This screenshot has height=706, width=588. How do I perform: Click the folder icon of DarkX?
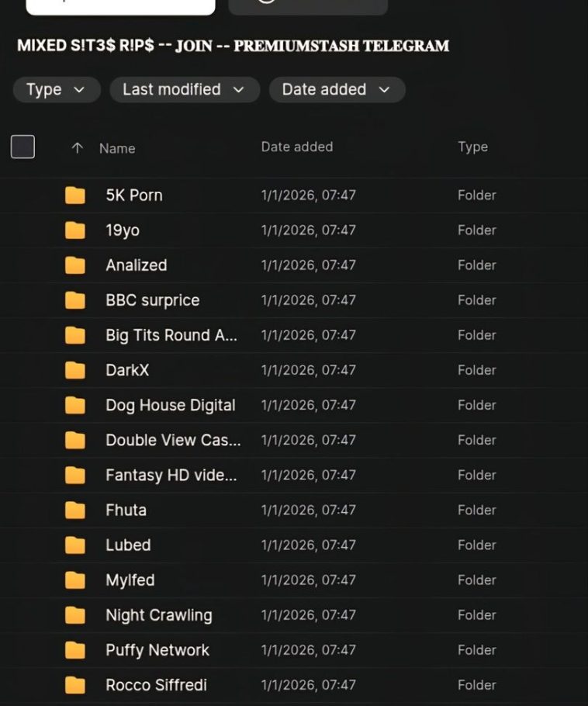pyautogui.click(x=75, y=370)
